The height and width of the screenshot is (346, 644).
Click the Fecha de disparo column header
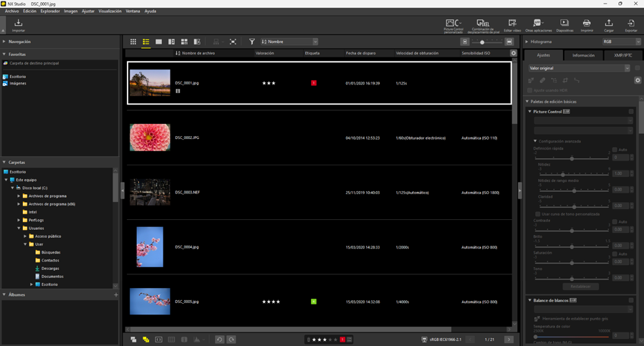coord(361,53)
